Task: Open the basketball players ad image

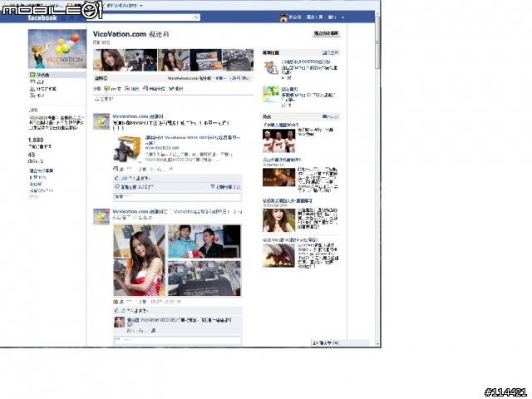Action: 279,140
